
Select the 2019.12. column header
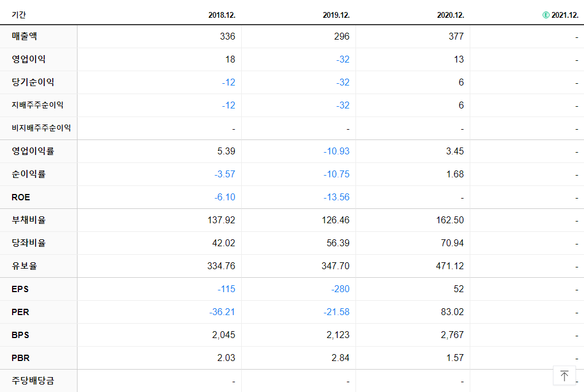(x=337, y=15)
